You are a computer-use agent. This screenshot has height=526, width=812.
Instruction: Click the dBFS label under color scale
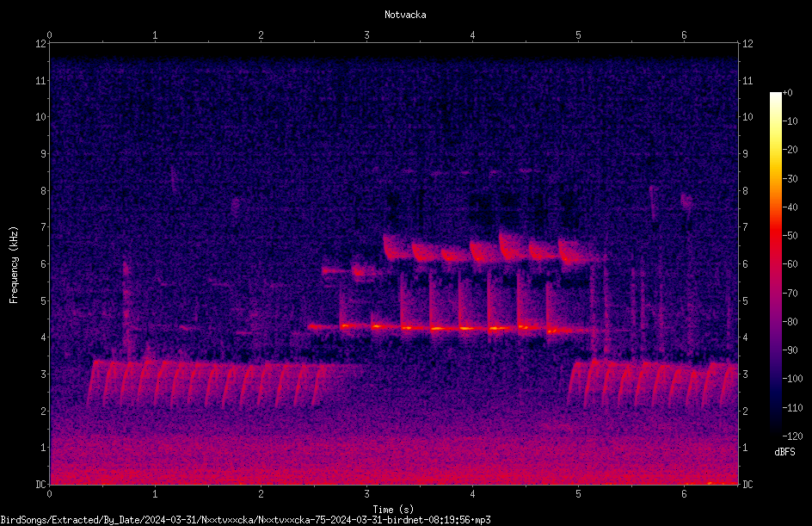click(x=784, y=452)
